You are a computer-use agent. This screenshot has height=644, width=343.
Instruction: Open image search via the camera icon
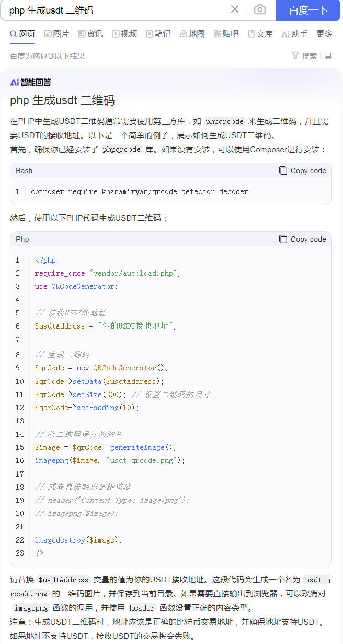259,9
